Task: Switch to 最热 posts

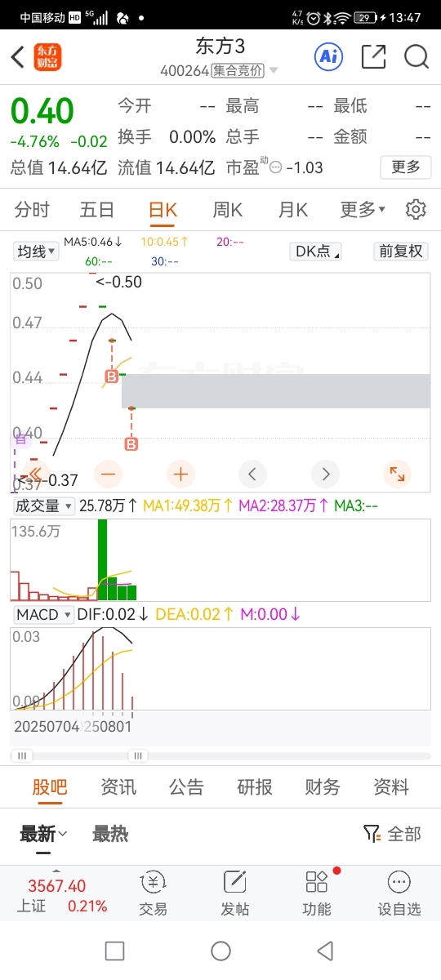Action: (110, 834)
